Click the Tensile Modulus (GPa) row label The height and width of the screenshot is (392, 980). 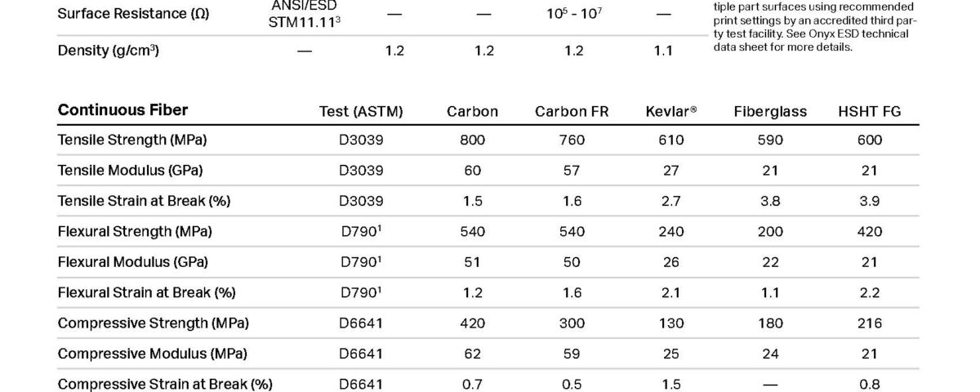[x=130, y=171]
